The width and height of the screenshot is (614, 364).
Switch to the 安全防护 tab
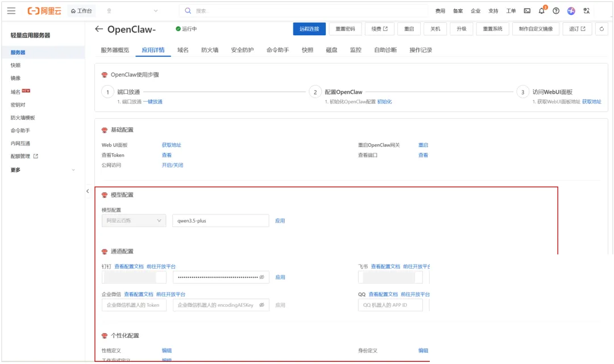point(242,50)
